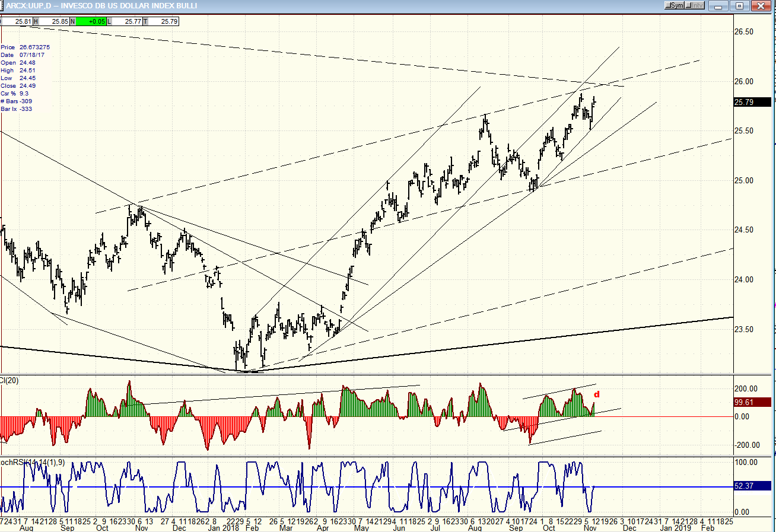Toggle the Sym link checkbox
776x532 pixels.
click(675, 5)
